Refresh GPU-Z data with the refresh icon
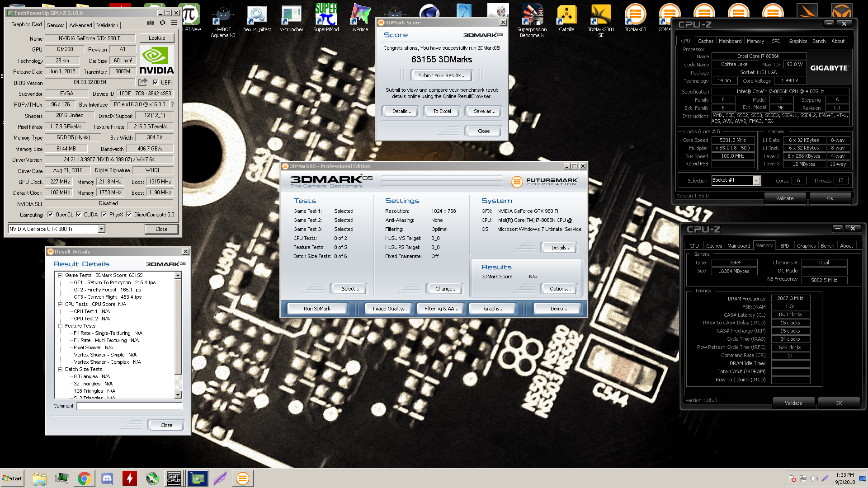Viewport: 868px width, 488px height. [x=162, y=23]
